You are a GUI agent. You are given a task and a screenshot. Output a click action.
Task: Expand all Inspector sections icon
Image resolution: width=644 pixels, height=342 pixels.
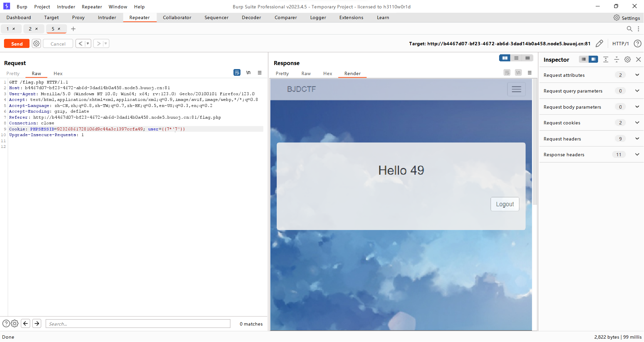[x=606, y=59]
